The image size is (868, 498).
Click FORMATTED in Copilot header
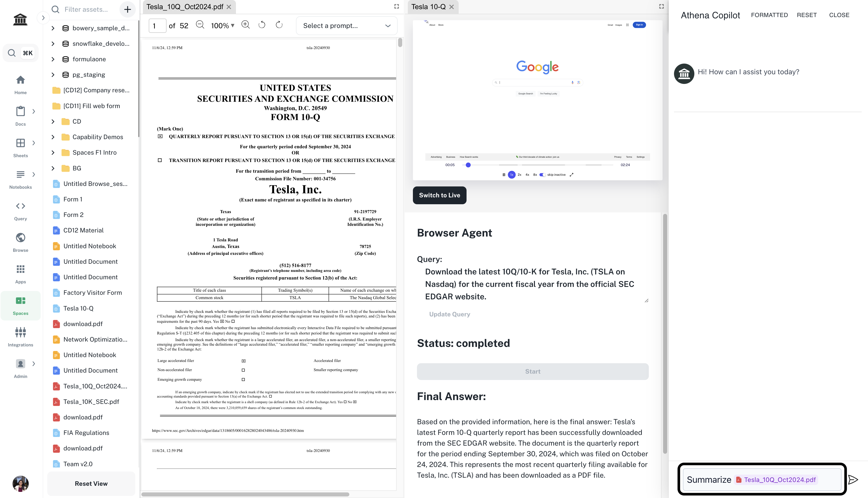coord(769,15)
